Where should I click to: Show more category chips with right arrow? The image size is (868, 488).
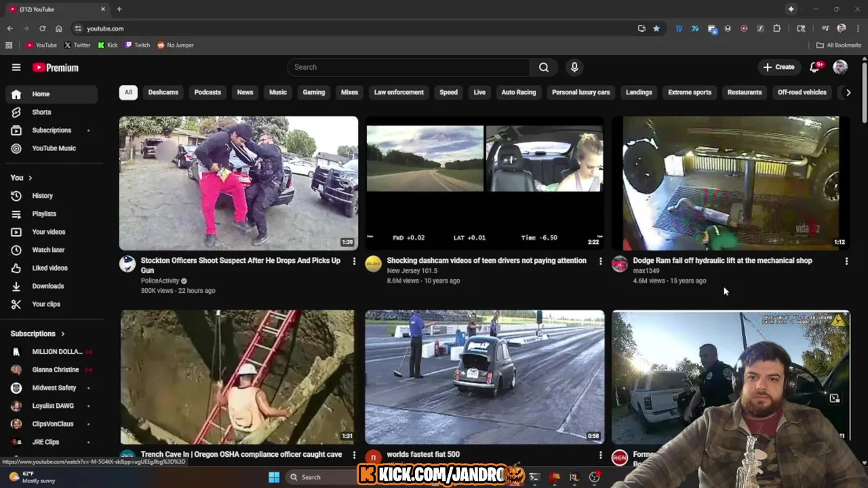click(x=848, y=92)
